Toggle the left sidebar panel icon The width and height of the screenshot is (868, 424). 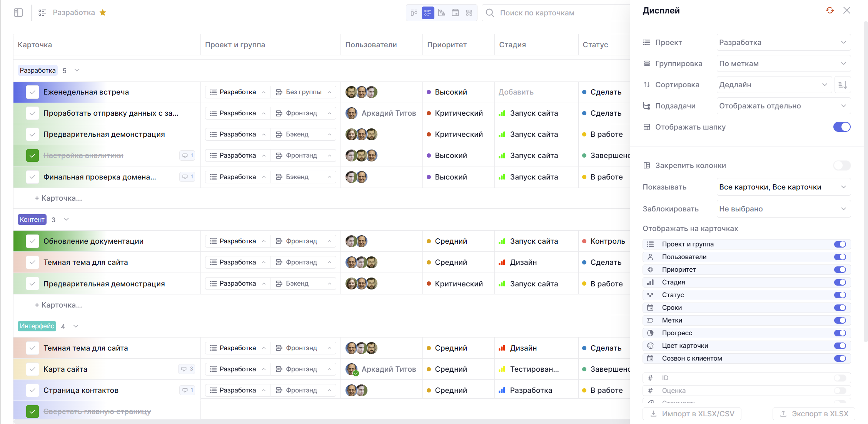tap(18, 13)
